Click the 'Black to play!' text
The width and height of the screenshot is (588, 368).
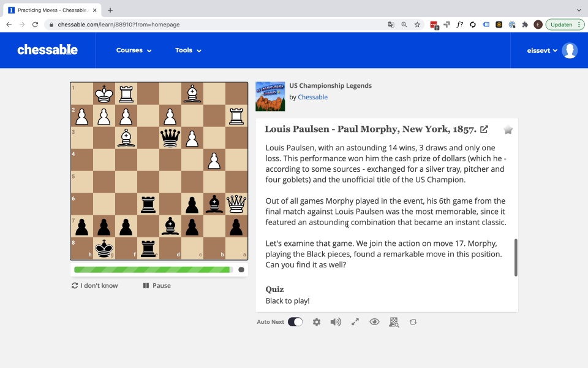287,301
